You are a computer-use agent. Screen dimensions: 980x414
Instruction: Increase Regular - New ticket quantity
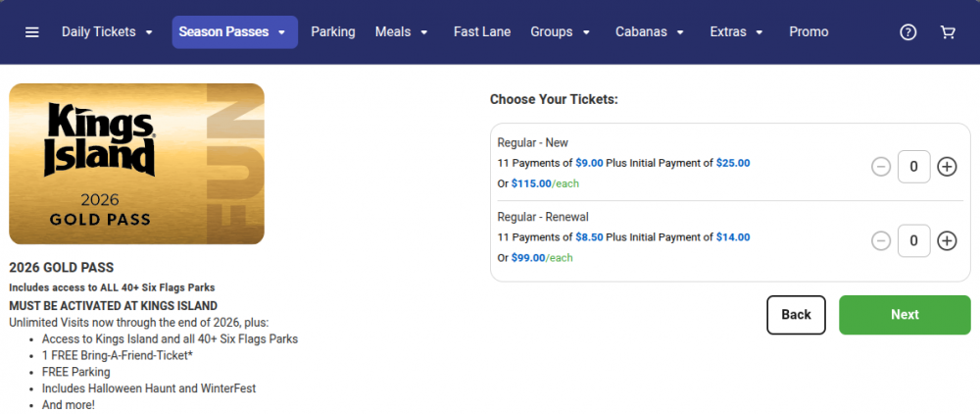click(x=947, y=167)
